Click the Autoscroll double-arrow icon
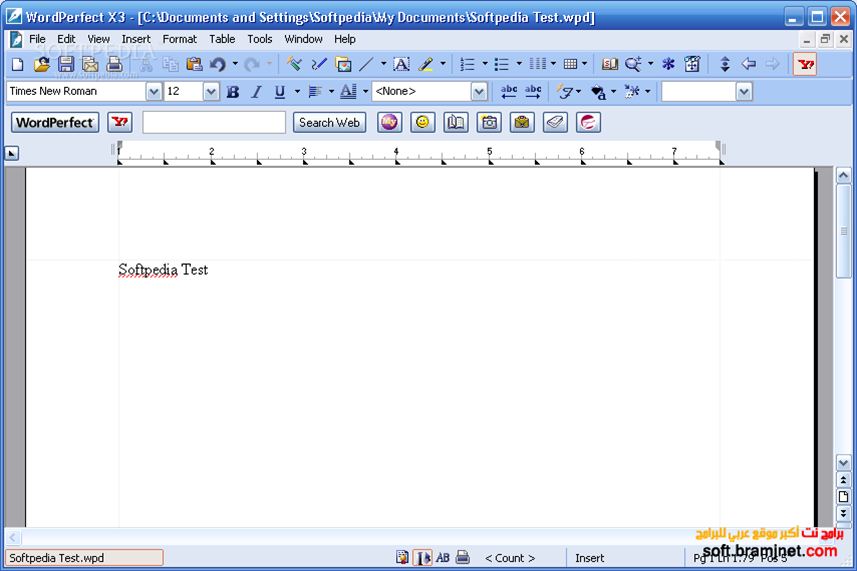 725,64
